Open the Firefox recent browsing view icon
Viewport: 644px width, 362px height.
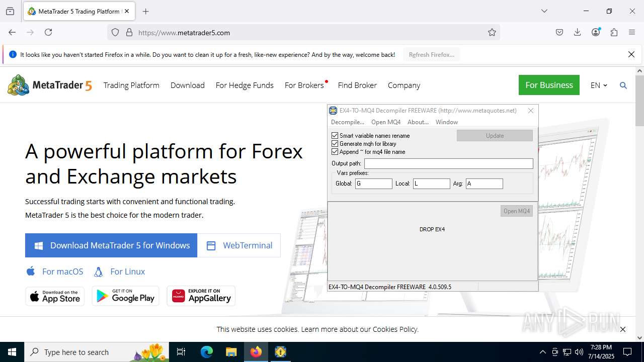(x=10, y=11)
